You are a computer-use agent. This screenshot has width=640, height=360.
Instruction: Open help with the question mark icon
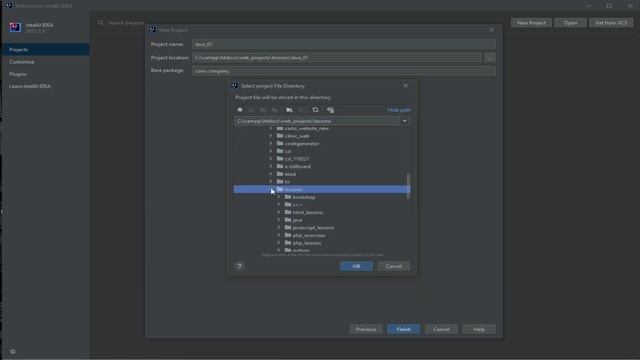pyautogui.click(x=240, y=266)
